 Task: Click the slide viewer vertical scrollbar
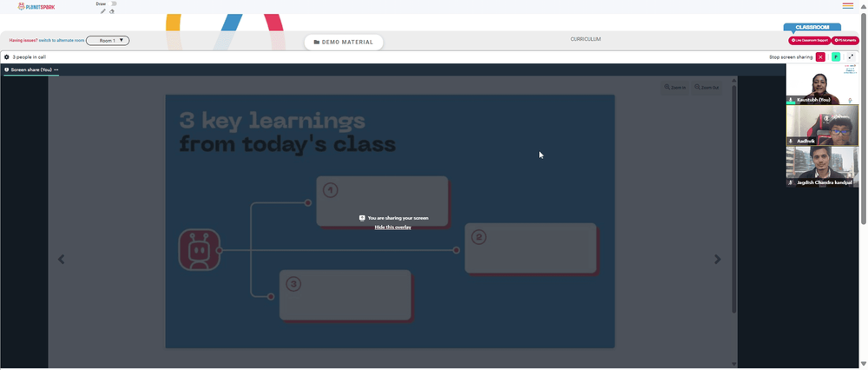pos(734,200)
